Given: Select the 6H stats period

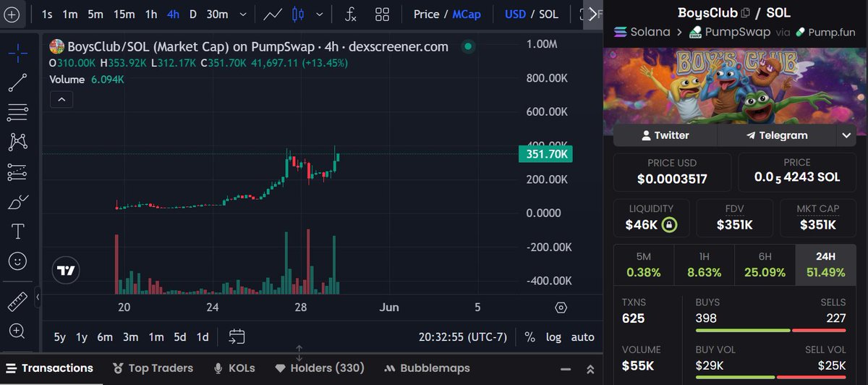Looking at the screenshot, I should 765,264.
